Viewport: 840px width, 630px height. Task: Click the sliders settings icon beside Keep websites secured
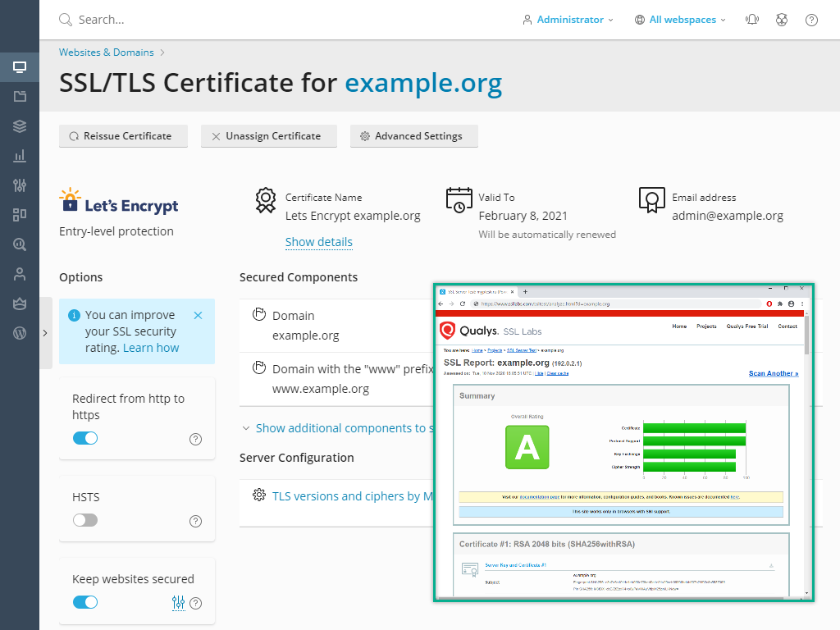pos(179,603)
